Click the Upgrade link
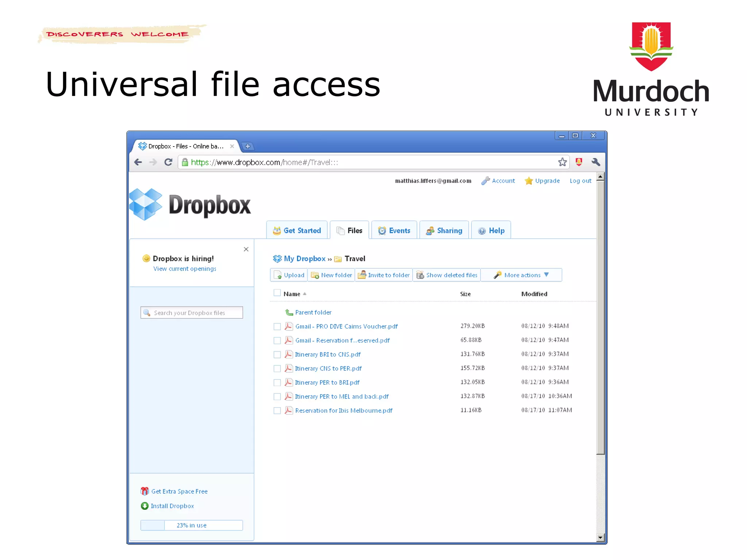 tap(547, 181)
